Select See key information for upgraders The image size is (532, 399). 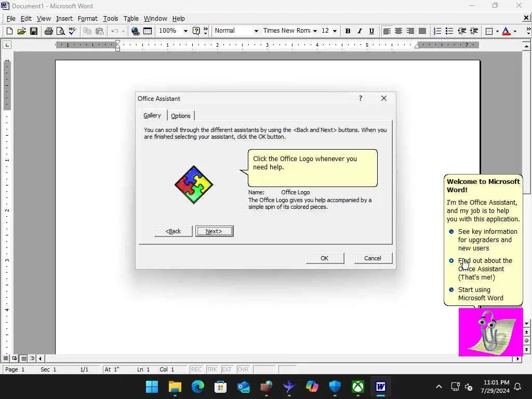click(485, 240)
